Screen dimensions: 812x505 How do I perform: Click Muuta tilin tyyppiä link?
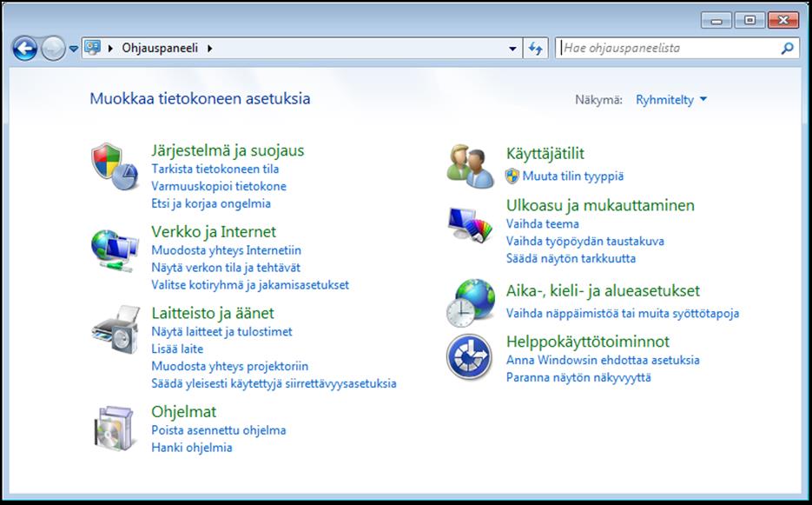tap(573, 176)
